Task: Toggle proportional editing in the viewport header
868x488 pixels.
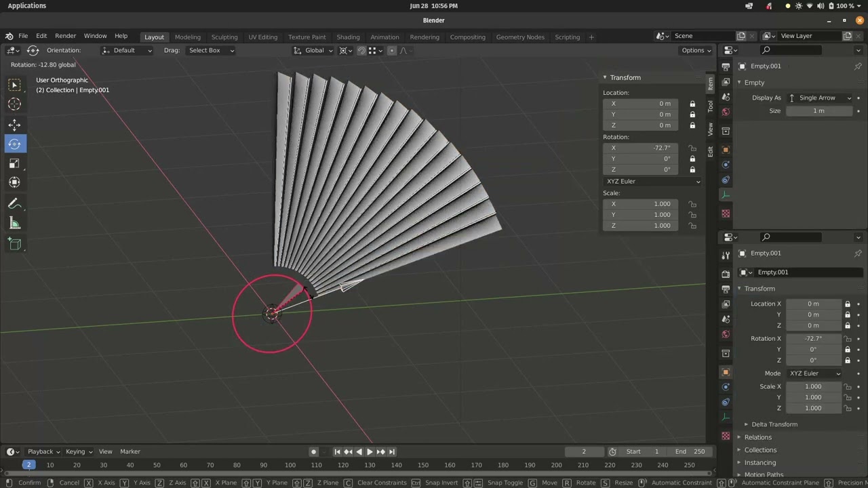Action: [392, 50]
